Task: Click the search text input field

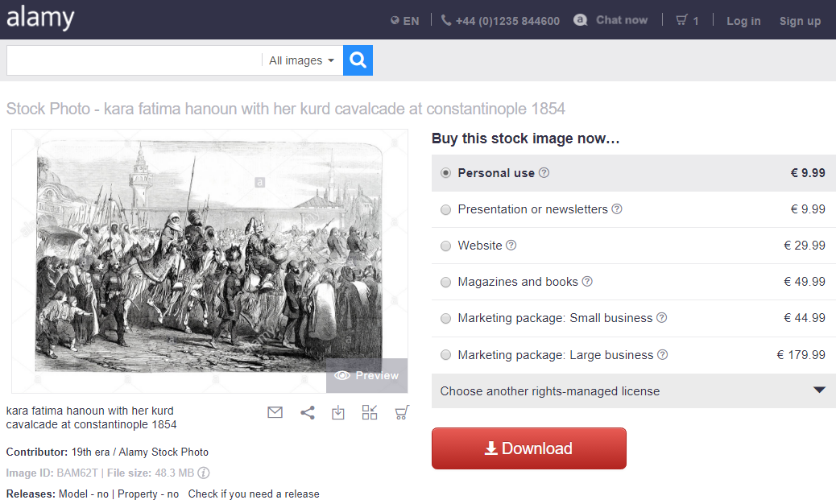Action: point(135,60)
